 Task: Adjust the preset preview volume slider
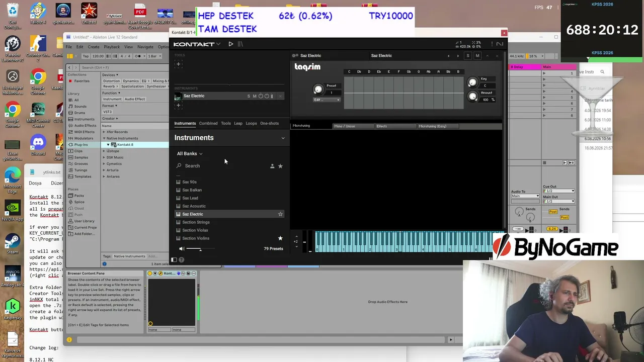click(x=201, y=249)
